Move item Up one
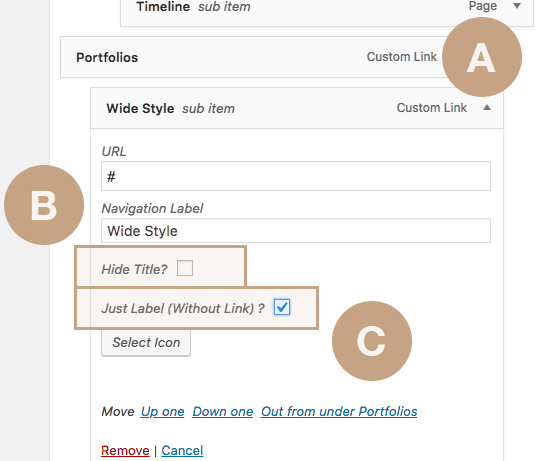The height and width of the screenshot is (461, 560). pyautogui.click(x=162, y=412)
